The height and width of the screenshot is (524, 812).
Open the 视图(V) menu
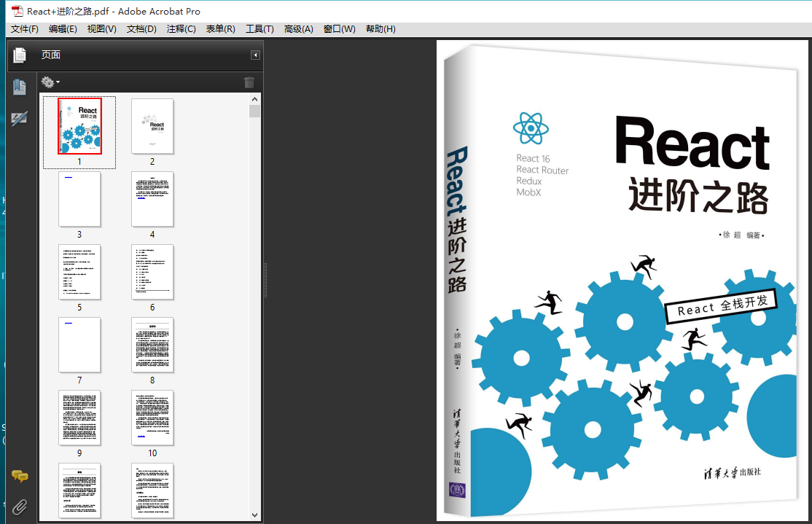(x=101, y=29)
